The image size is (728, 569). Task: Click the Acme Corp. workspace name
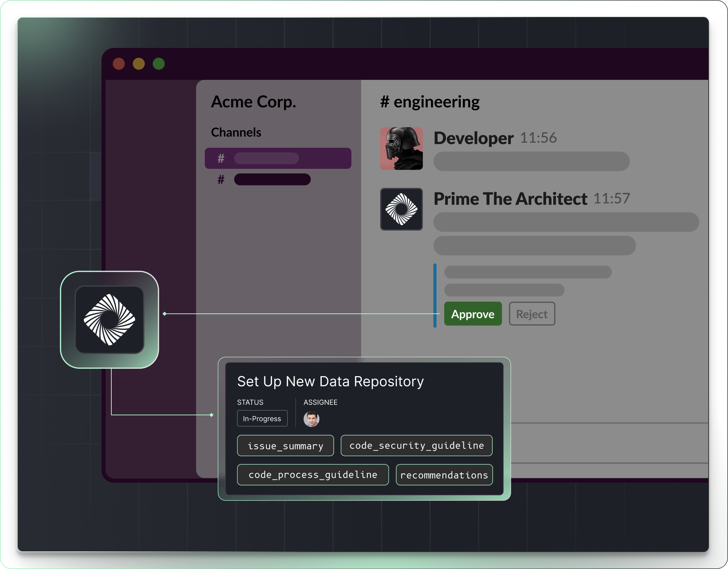253,102
